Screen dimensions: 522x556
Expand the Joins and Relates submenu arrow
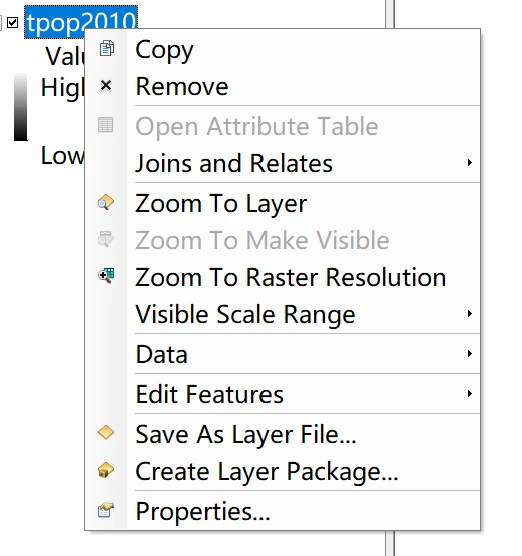(470, 162)
